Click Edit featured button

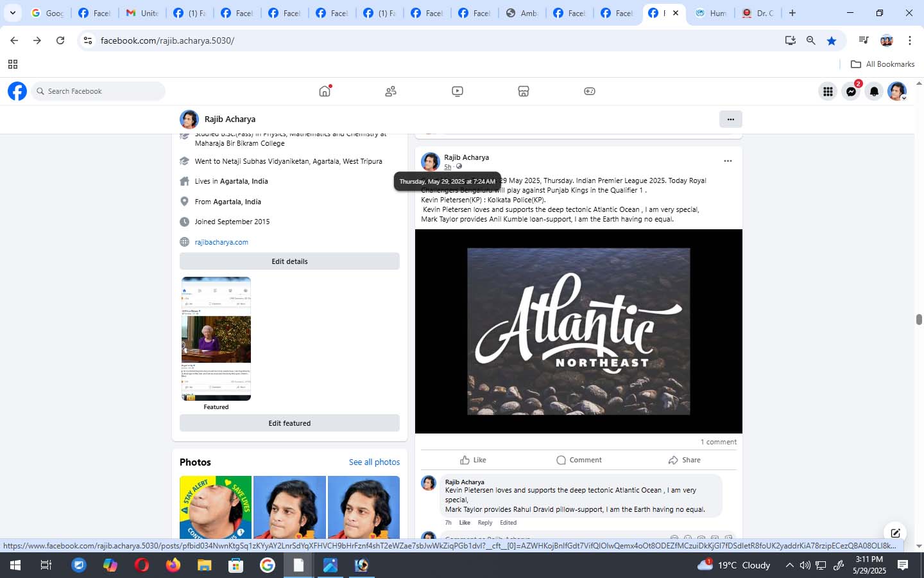tap(289, 423)
